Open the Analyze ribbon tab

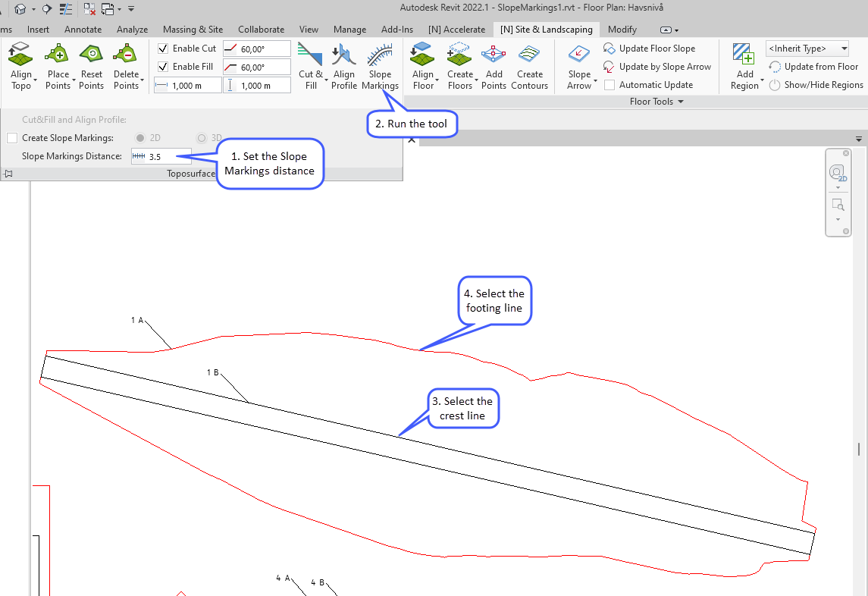tap(133, 30)
